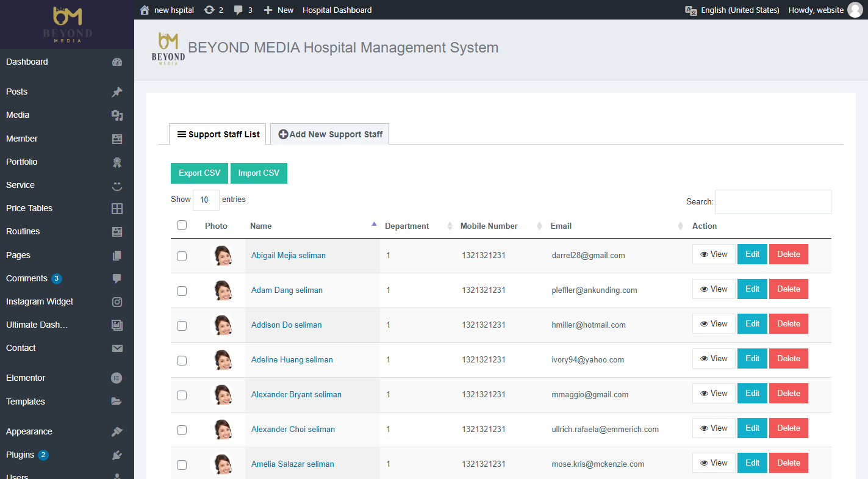Open the comments bubble in admin bar

239,10
